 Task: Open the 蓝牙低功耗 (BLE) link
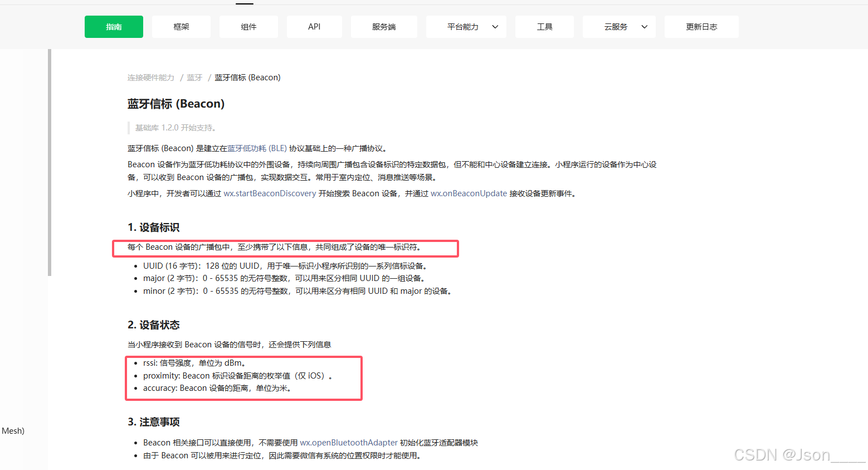click(257, 148)
